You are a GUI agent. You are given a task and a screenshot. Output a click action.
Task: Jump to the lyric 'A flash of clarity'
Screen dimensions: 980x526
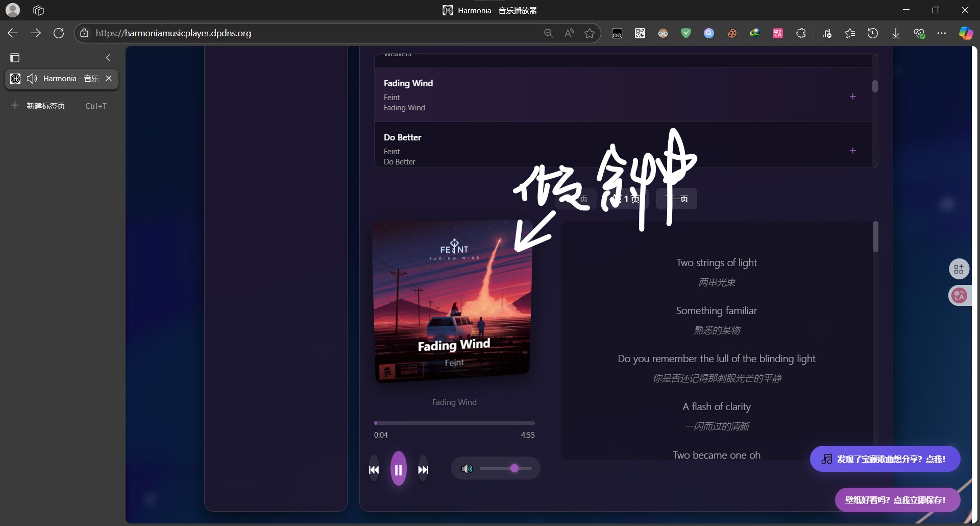tap(717, 407)
